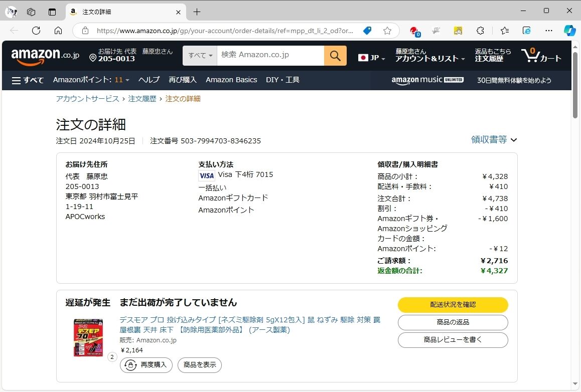Click the blue shopping tag icon in address bar
This screenshot has width=581, height=392.
(x=367, y=31)
